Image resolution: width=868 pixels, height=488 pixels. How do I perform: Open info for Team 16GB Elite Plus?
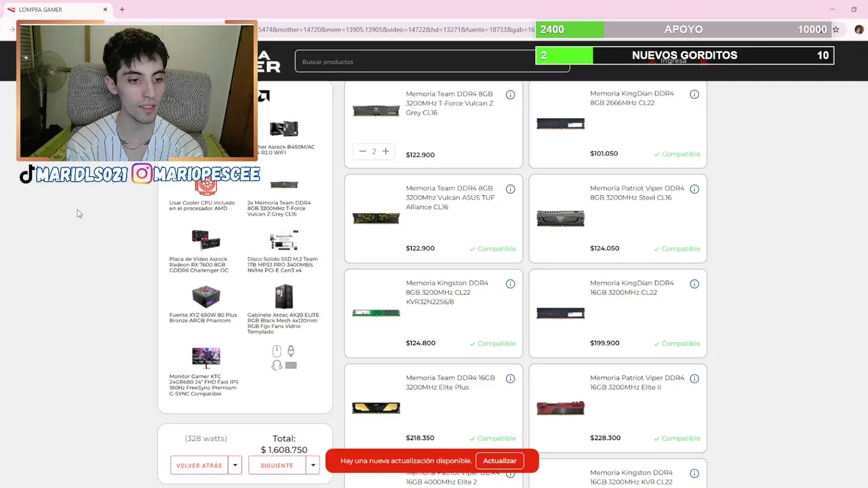(510, 379)
